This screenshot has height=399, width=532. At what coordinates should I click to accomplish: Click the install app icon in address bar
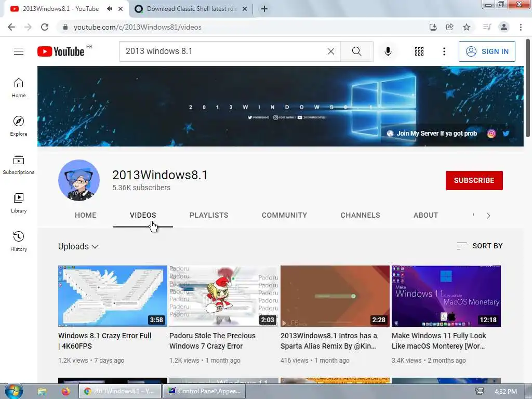433,27
